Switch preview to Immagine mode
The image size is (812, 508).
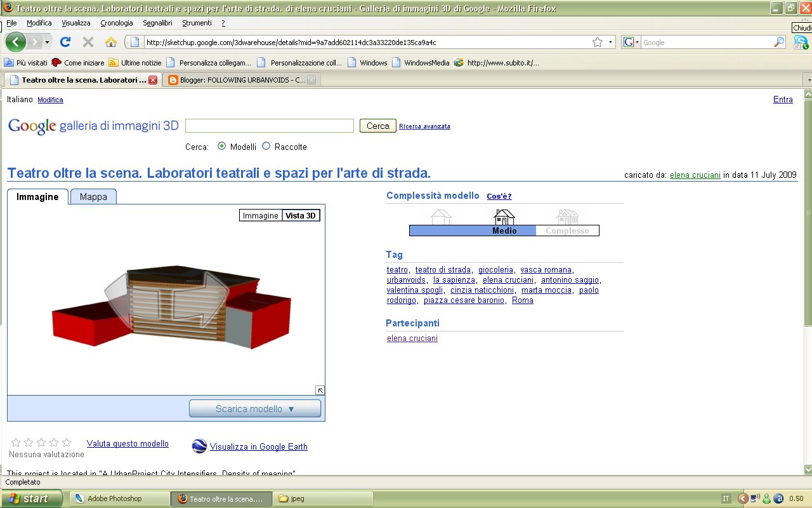pyautogui.click(x=261, y=215)
